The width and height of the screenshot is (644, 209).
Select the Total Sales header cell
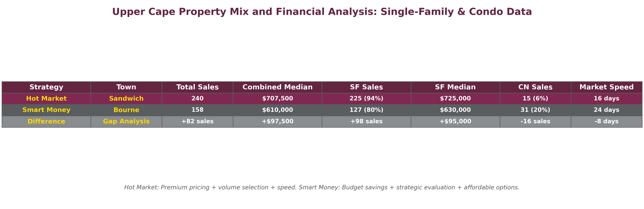[197, 87]
